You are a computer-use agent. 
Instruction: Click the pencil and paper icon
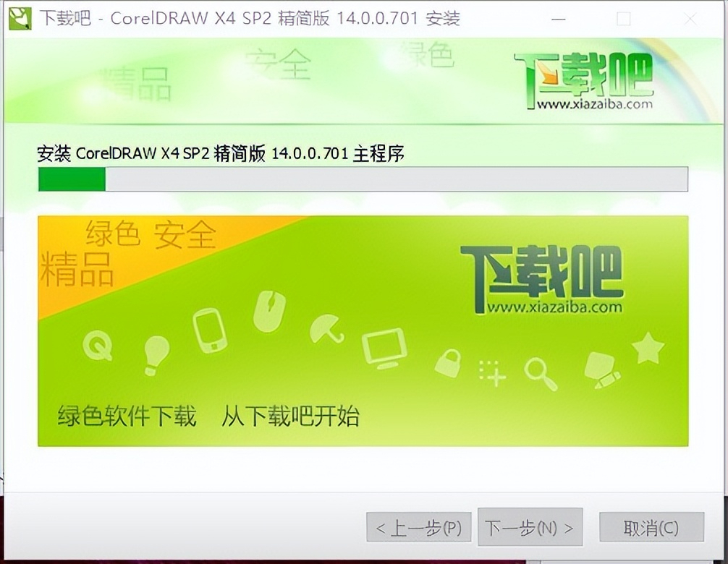tap(601, 370)
